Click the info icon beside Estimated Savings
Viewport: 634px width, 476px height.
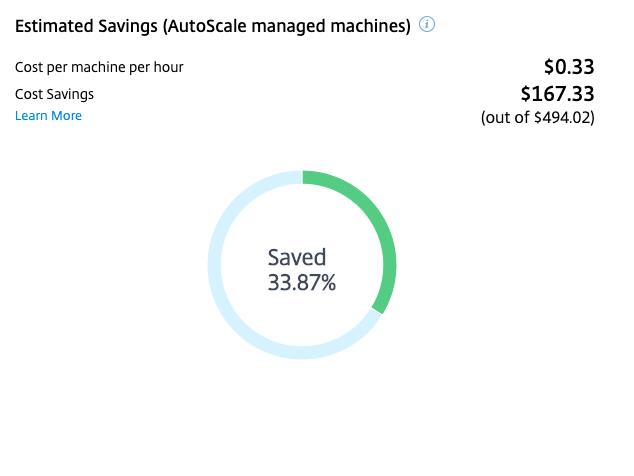(x=427, y=25)
